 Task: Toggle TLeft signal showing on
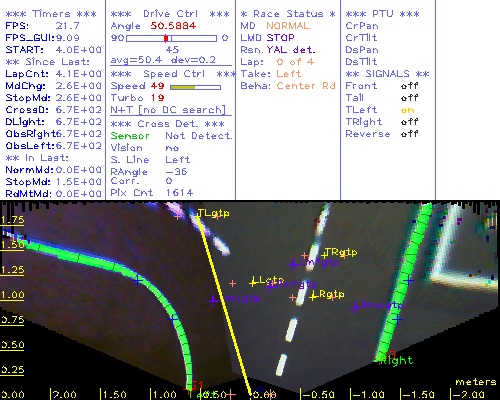click(407, 110)
